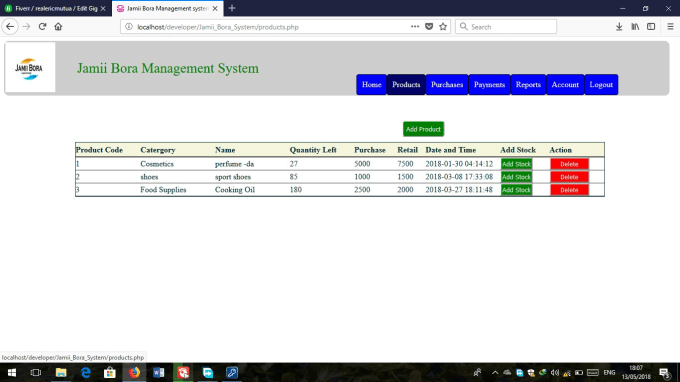Image resolution: width=680 pixels, height=382 pixels.
Task: Open Microsoft Word from the taskbar
Action: (159, 372)
